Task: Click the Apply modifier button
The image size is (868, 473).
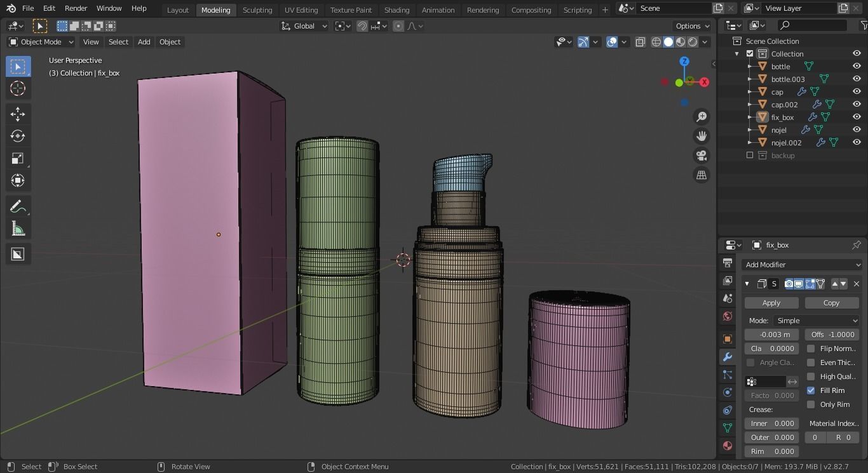Action: [771, 303]
